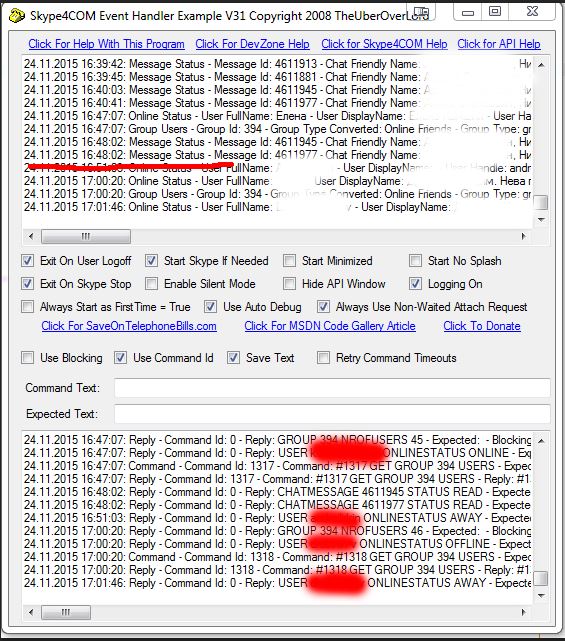Check the Hide API Window option
The image size is (565, 641).
[x=289, y=284]
